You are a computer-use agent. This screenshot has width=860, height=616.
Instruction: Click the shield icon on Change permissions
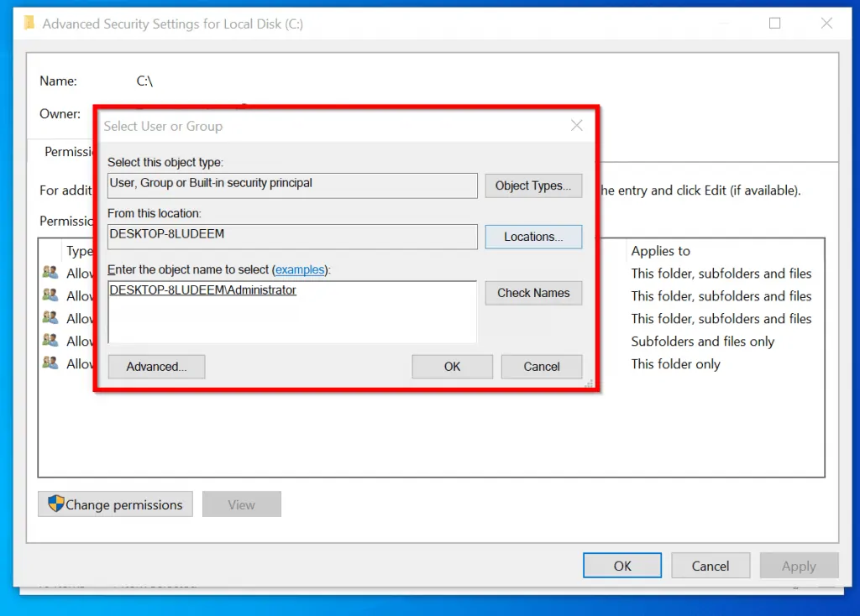(x=56, y=504)
